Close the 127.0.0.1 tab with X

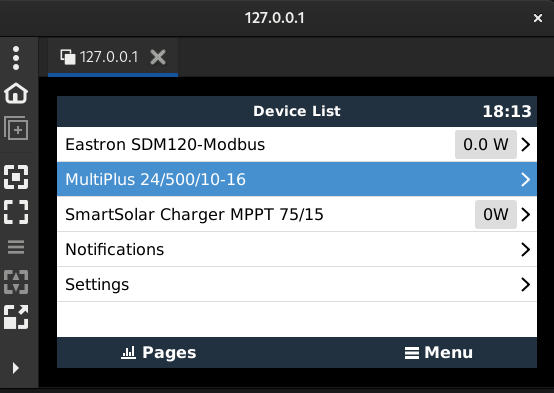pyautogui.click(x=158, y=57)
